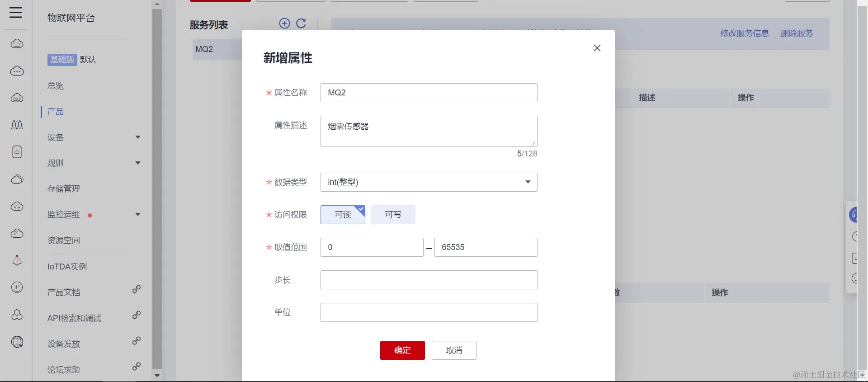The width and height of the screenshot is (868, 382).
Task: Click the 物联网平台 title
Action: [71, 18]
